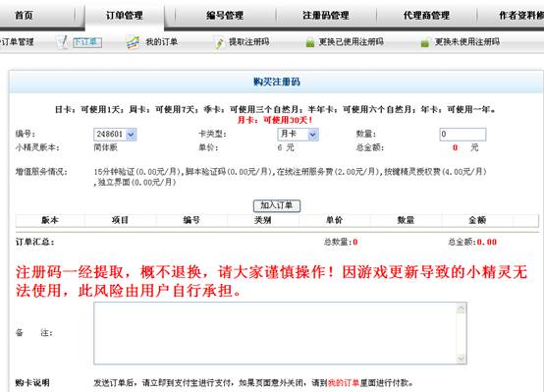
Task: Click the 金额 column header
Action: pos(477,220)
